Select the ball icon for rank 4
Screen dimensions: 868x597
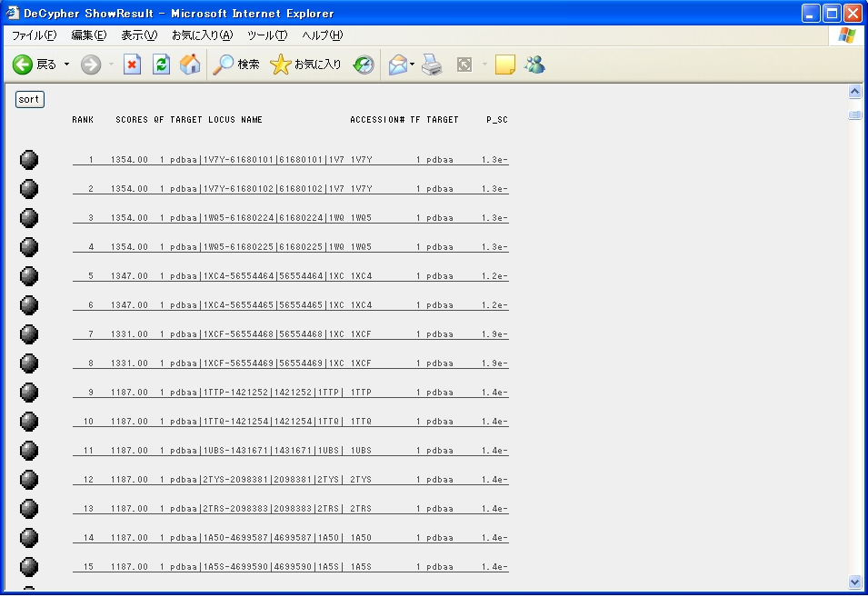tap(29, 247)
